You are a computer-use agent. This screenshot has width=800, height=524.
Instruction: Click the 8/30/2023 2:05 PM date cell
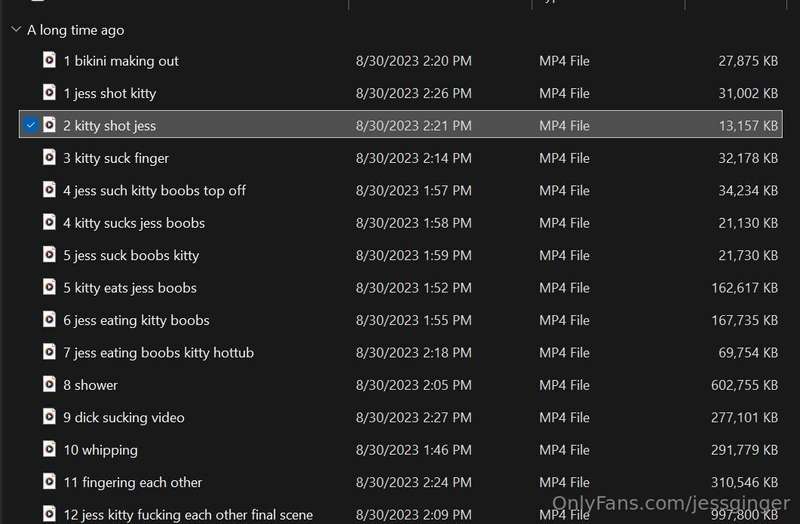pos(414,385)
